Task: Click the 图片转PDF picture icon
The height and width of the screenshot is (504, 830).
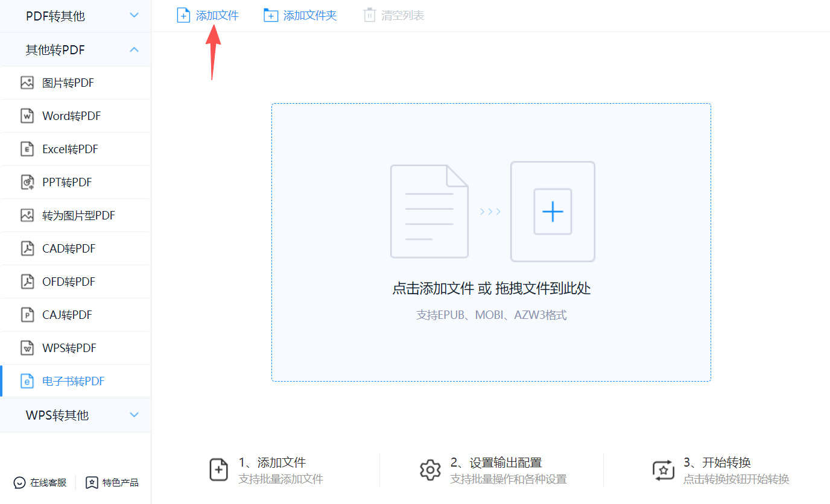Action: tap(27, 83)
